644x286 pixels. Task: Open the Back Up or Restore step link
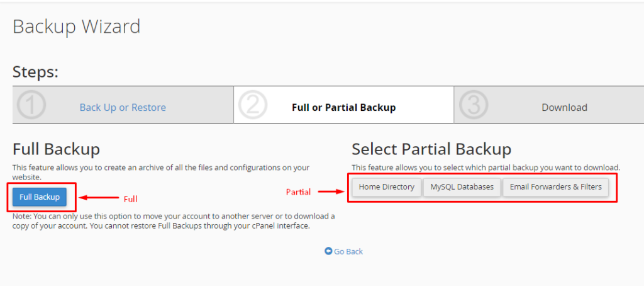(123, 107)
